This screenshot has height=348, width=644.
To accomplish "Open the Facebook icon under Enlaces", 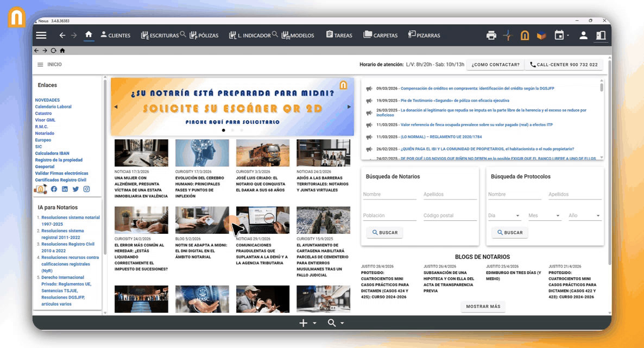I will click(54, 189).
